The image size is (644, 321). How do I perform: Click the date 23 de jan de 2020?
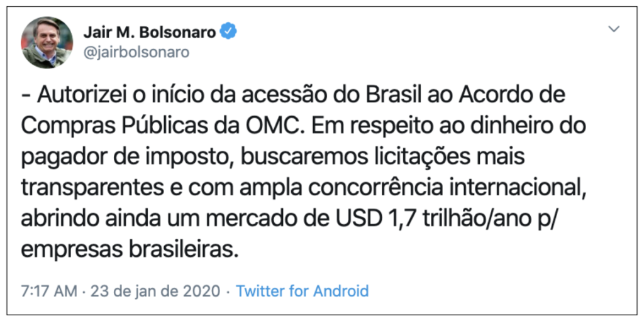pyautogui.click(x=155, y=291)
